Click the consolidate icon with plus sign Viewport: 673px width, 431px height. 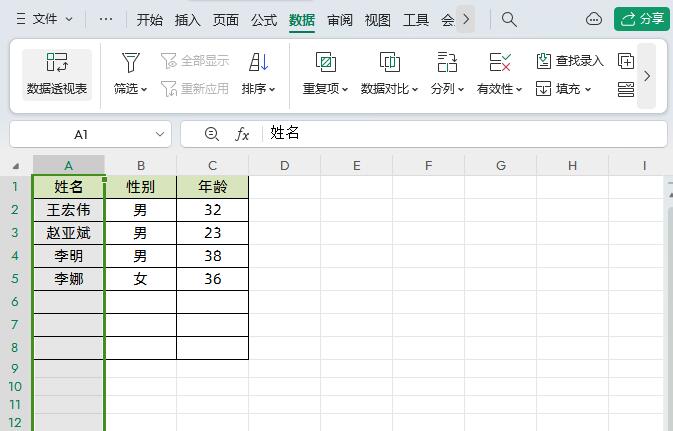tap(626, 61)
